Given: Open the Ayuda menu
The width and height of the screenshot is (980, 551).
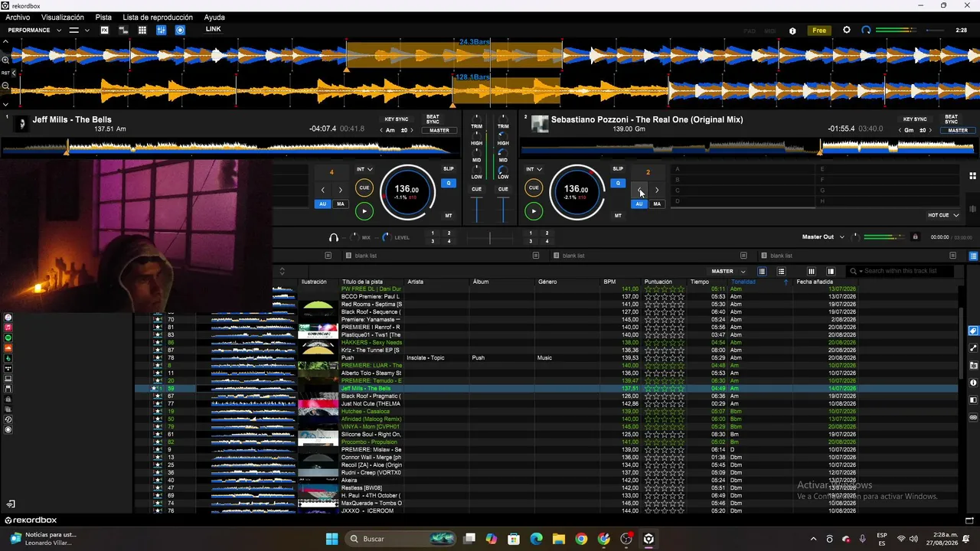Looking at the screenshot, I should 214,17.
